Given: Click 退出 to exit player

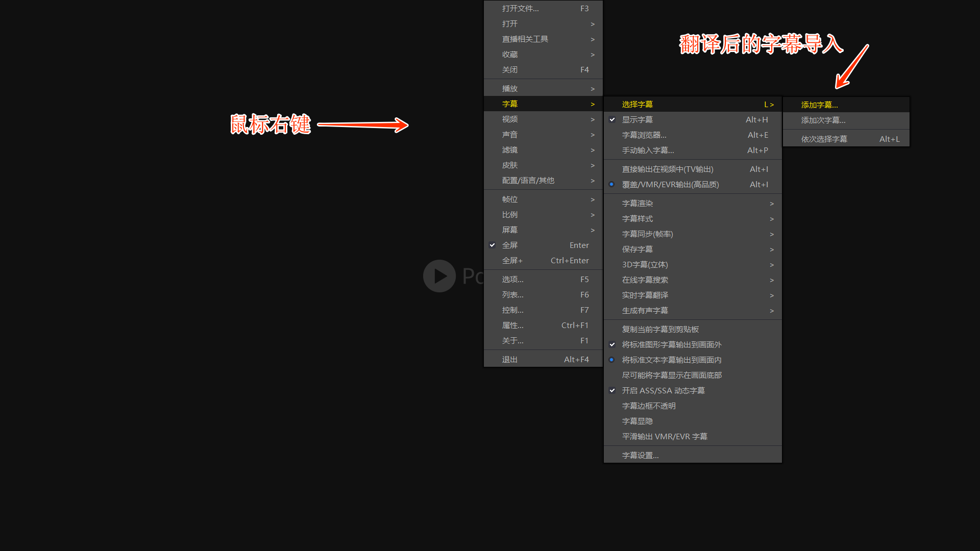Looking at the screenshot, I should coord(509,360).
